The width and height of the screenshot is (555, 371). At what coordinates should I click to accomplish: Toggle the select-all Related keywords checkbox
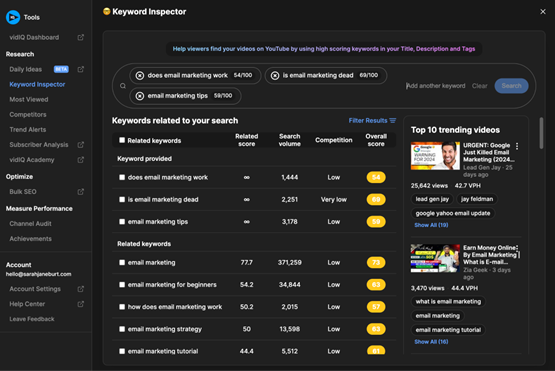point(122,140)
